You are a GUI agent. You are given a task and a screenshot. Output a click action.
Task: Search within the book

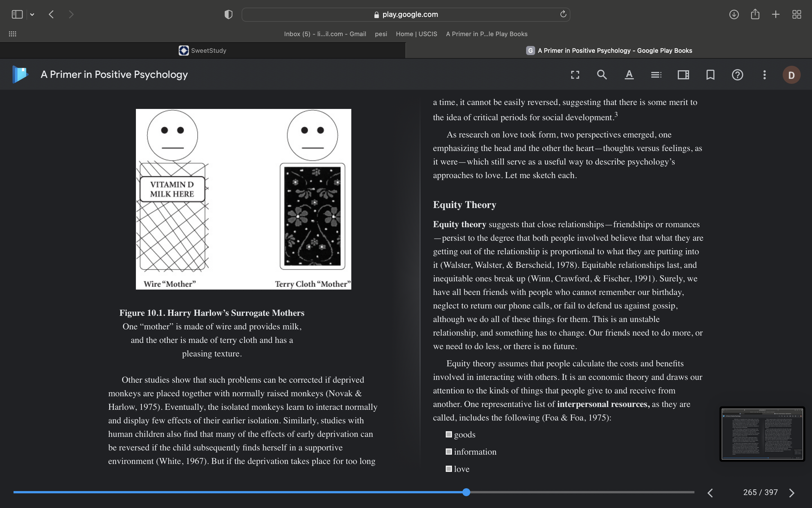tap(602, 75)
